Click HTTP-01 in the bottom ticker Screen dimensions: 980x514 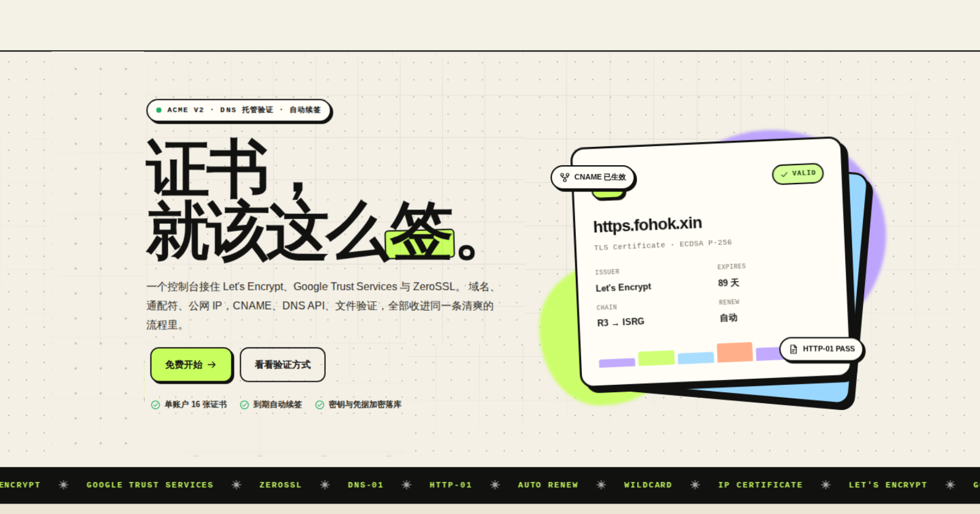(451, 485)
